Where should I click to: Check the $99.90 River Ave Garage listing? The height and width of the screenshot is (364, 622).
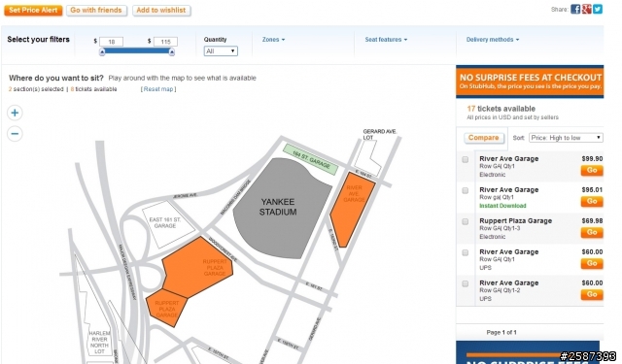[x=465, y=159]
